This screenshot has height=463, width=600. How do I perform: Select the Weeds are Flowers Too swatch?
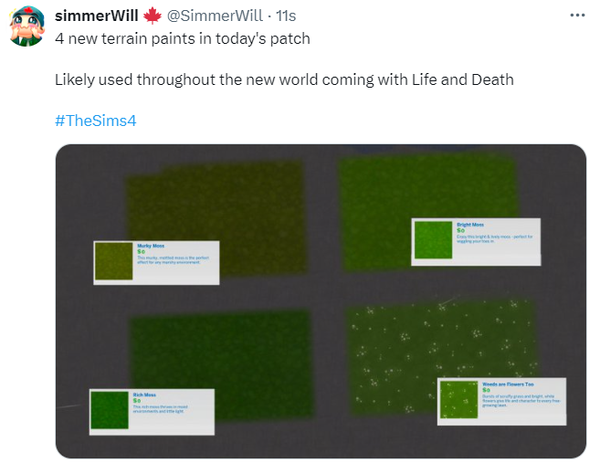[459, 399]
